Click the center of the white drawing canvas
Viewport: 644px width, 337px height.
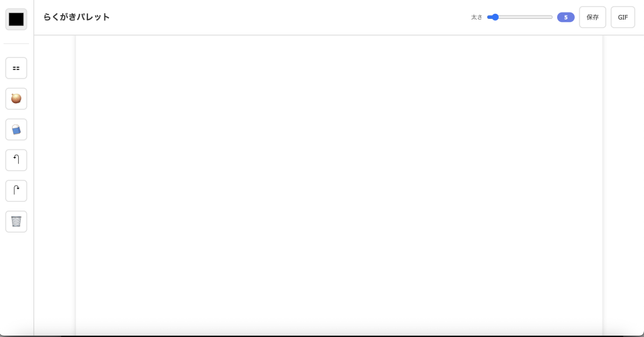tap(339, 185)
